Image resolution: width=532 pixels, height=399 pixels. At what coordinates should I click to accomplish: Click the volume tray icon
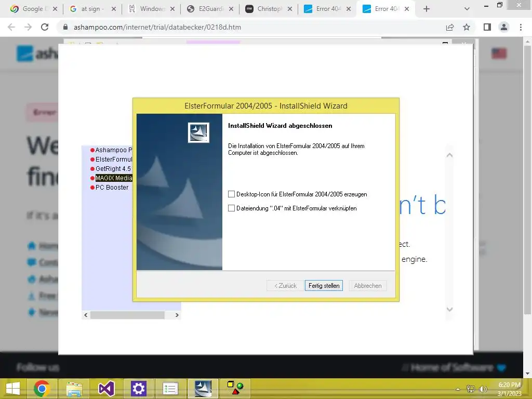(x=483, y=389)
